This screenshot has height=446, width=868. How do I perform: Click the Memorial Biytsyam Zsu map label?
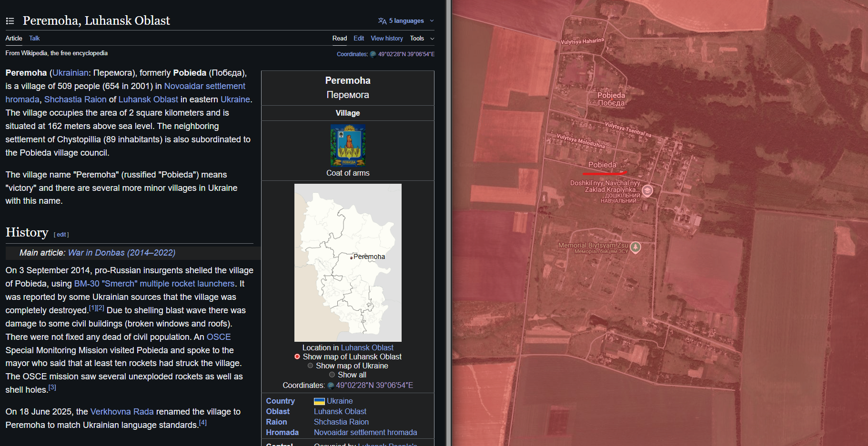[x=593, y=248]
